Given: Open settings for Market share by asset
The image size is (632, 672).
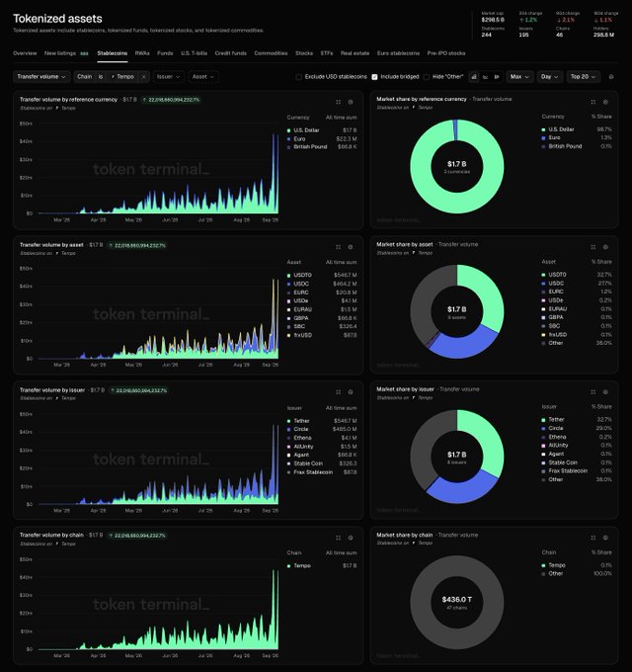Looking at the screenshot, I should click(x=605, y=247).
